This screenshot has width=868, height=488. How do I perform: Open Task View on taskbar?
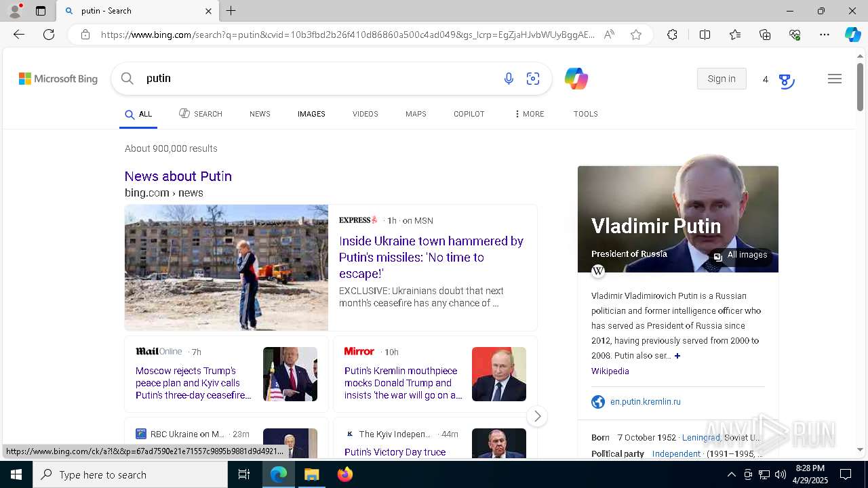click(244, 474)
